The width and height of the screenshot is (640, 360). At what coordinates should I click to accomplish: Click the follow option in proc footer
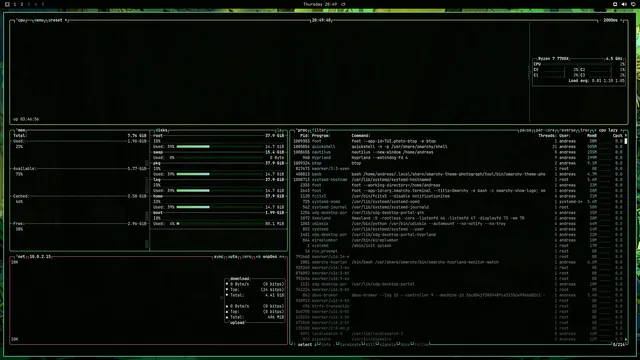coord(421,345)
